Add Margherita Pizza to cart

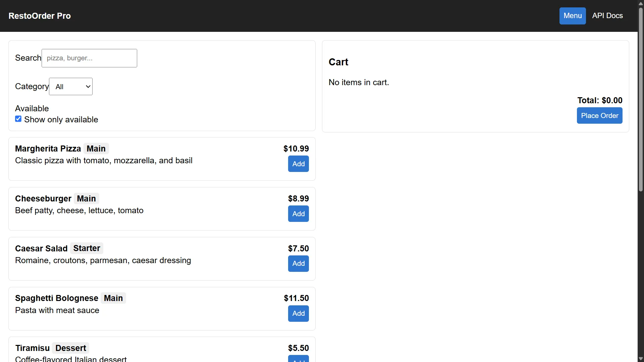coord(298,164)
